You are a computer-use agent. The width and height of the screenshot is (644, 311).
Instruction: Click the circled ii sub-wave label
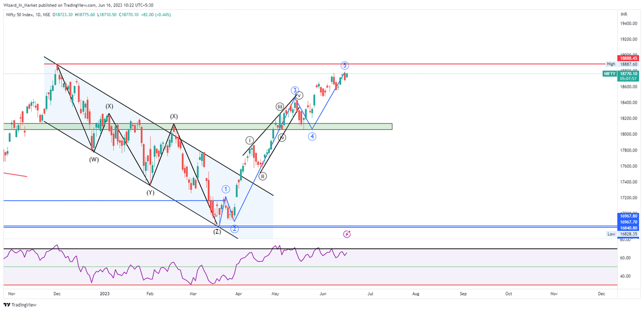point(262,176)
